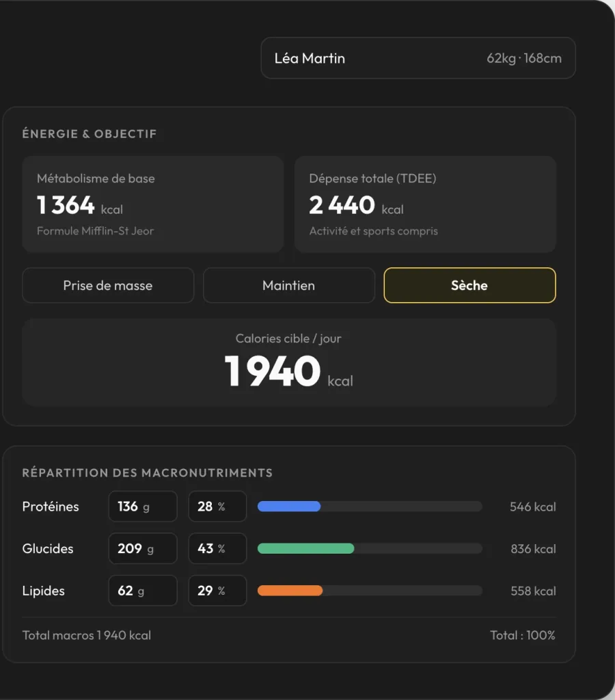Click the Total : 100% text
The width and height of the screenshot is (615, 700).
click(x=523, y=635)
